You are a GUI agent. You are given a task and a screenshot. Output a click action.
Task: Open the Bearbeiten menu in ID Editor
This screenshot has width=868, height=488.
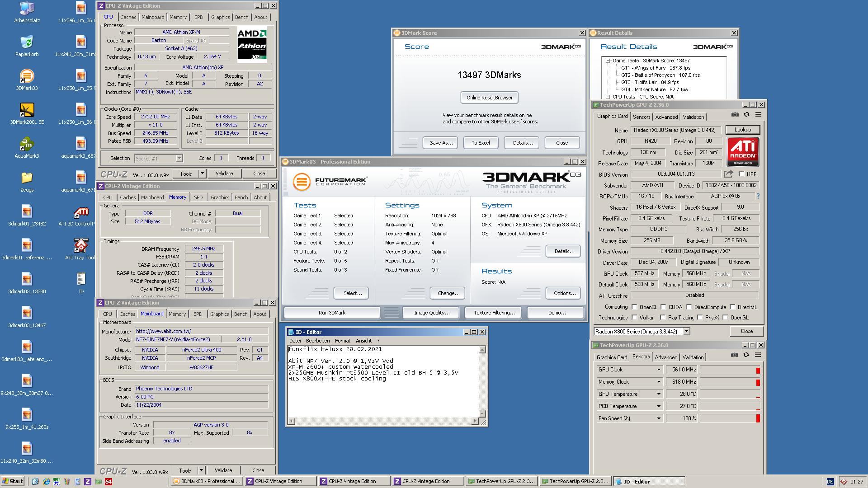click(x=318, y=341)
